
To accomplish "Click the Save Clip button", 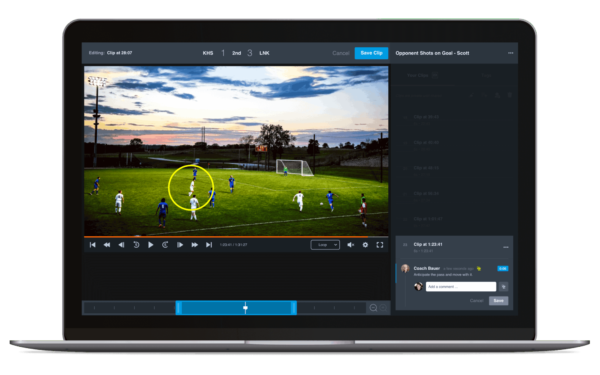I will (x=371, y=53).
